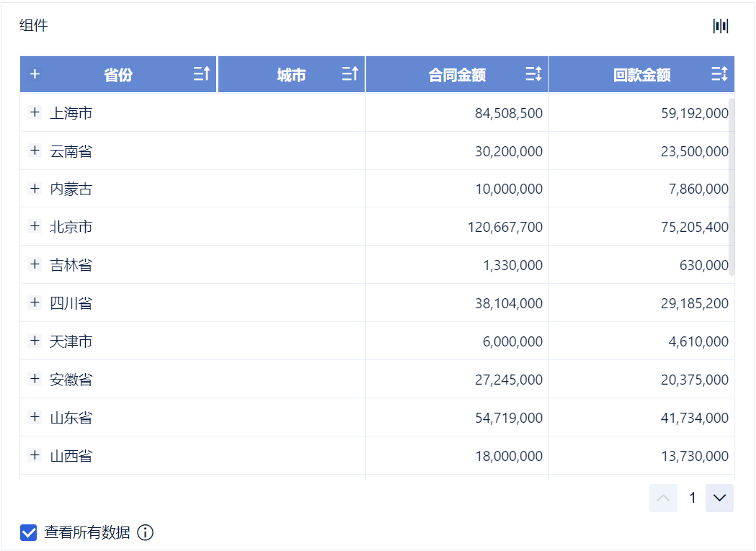Sort the 合同金额 column
Image resolution: width=756 pixels, height=551 pixels.
click(533, 73)
